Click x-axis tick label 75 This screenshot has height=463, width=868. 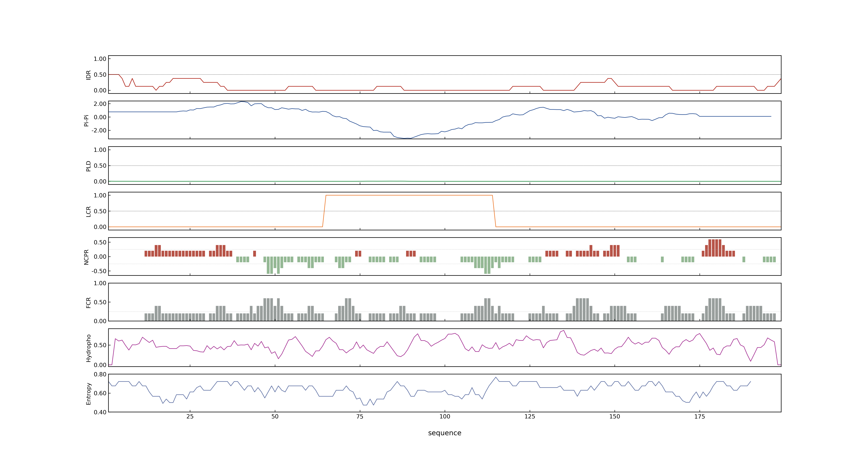[360, 417]
